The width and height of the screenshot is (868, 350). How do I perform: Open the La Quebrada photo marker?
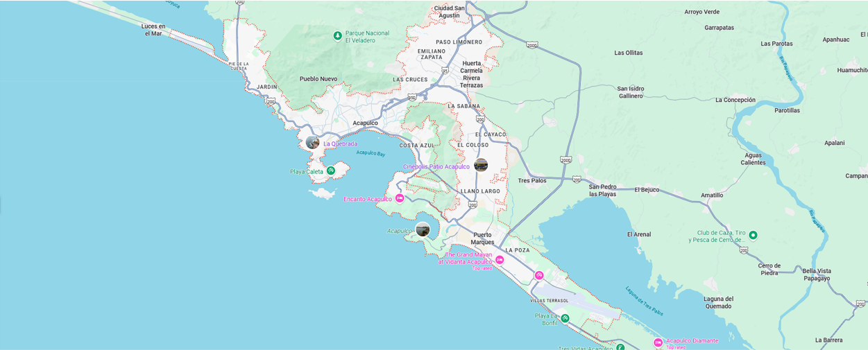[313, 142]
